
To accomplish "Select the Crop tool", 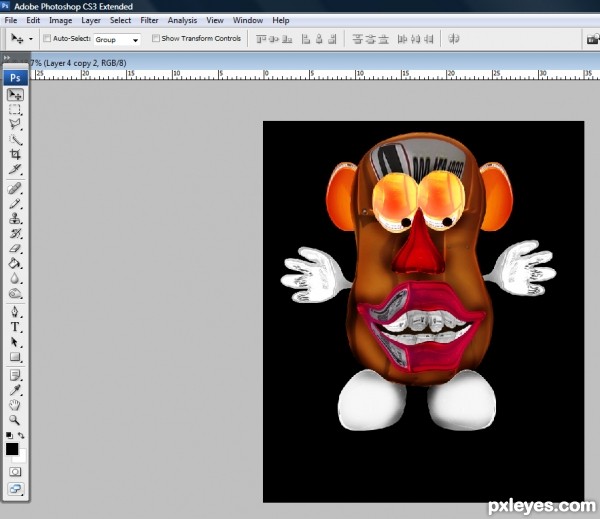I will point(15,154).
